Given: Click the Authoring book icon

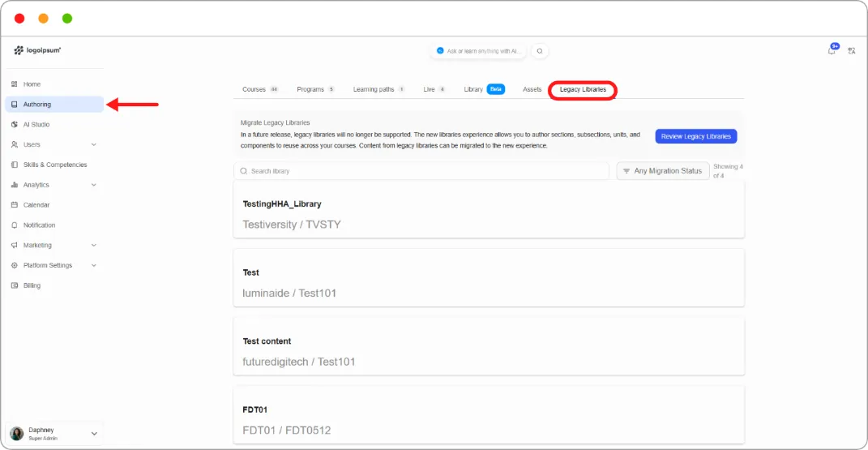Looking at the screenshot, I should click(15, 104).
